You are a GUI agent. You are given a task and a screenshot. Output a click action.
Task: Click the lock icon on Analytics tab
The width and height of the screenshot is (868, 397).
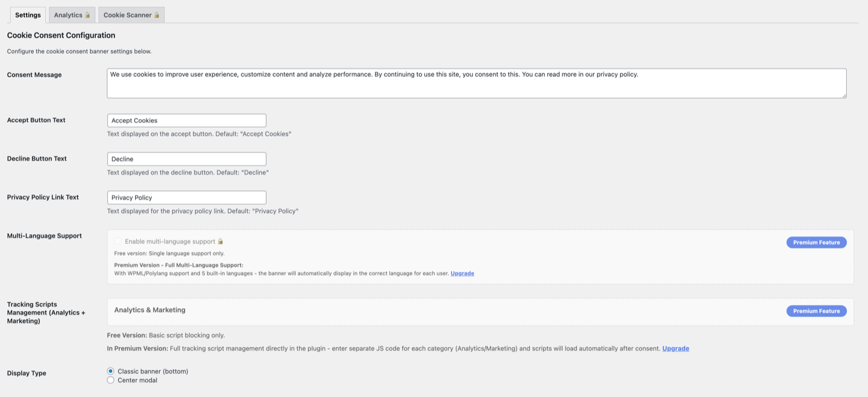[x=88, y=14]
